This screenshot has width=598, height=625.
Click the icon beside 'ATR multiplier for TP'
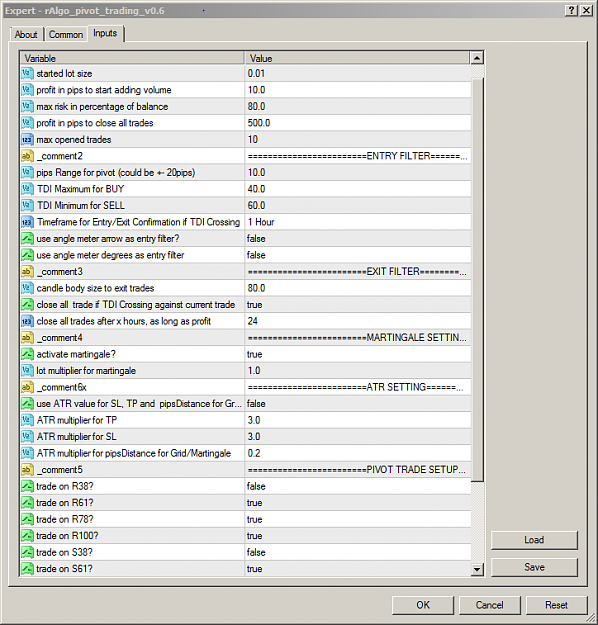click(27, 420)
